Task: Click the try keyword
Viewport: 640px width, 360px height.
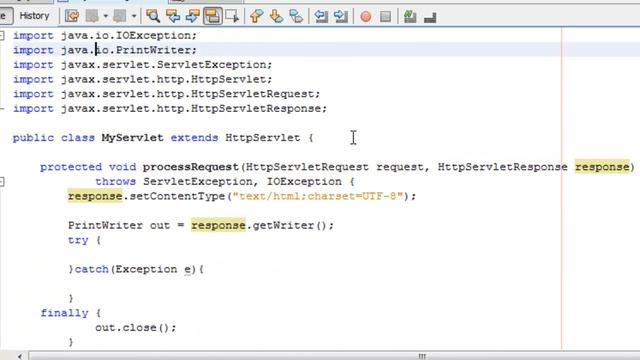Action: click(78, 240)
